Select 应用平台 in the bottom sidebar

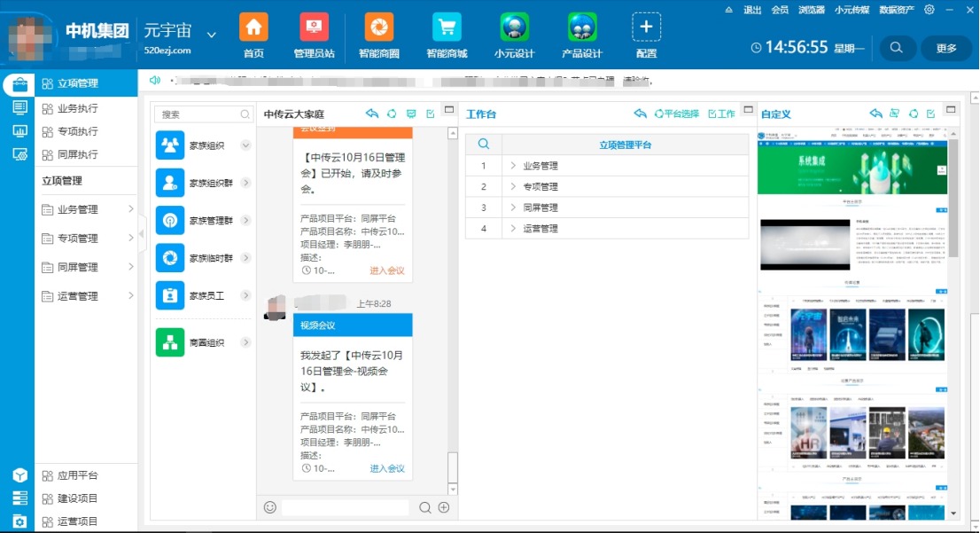(x=78, y=475)
